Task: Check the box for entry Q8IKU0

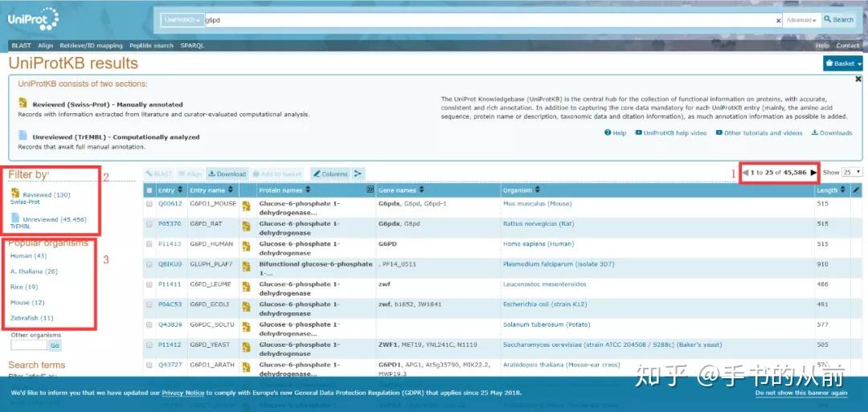Action: [x=149, y=264]
